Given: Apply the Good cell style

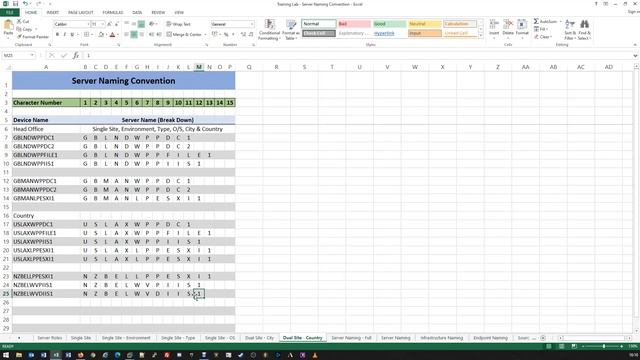Looking at the screenshot, I should [389, 24].
